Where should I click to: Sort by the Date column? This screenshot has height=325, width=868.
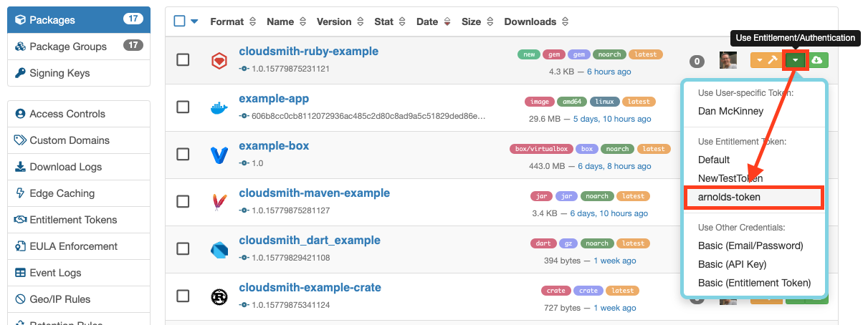click(433, 21)
